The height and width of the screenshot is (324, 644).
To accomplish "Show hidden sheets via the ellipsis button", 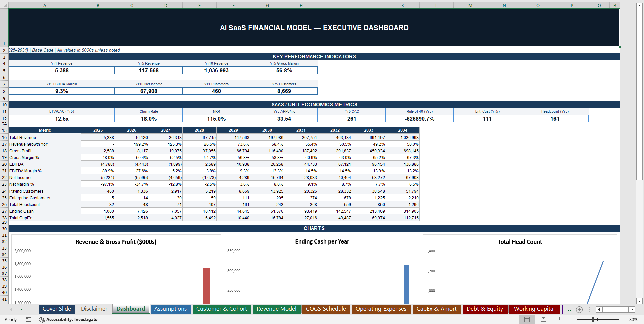I will 568,309.
